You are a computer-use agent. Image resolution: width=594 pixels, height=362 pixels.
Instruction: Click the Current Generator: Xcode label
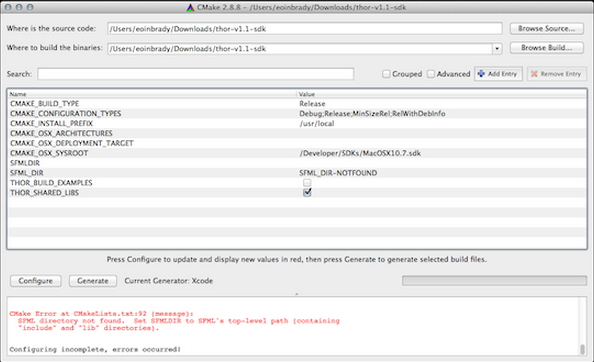click(x=169, y=281)
